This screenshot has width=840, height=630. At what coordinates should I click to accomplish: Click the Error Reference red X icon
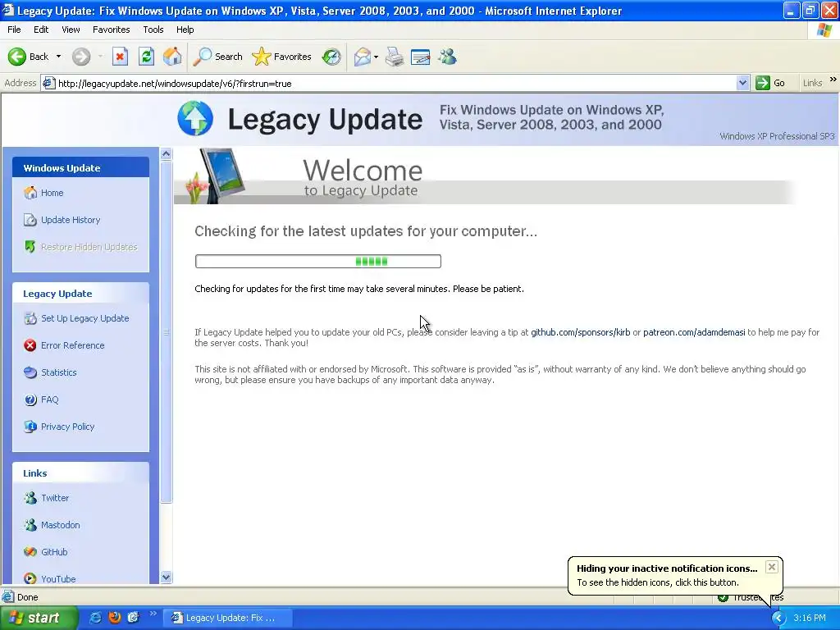coord(30,345)
